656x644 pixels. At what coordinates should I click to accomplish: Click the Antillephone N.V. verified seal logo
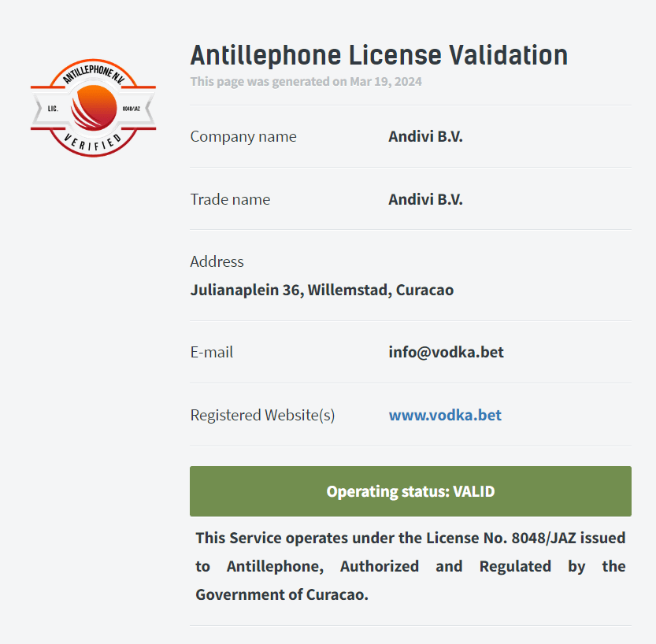93,108
